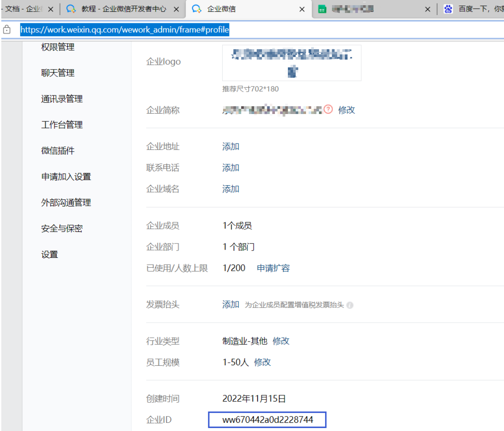Click 推荐尺寸702*180 hint text
Image resolution: width=504 pixels, height=431 pixels.
[x=250, y=89]
